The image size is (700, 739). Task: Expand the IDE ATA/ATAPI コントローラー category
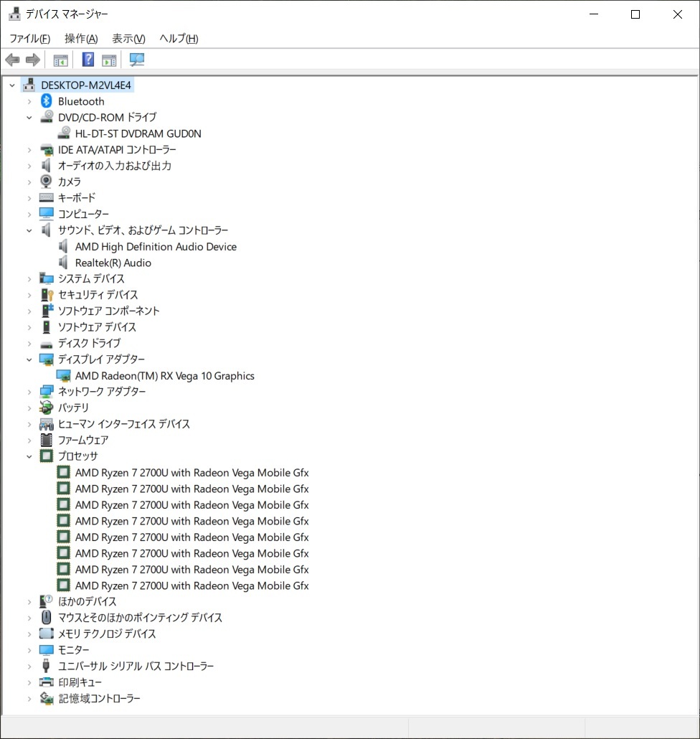click(x=29, y=150)
